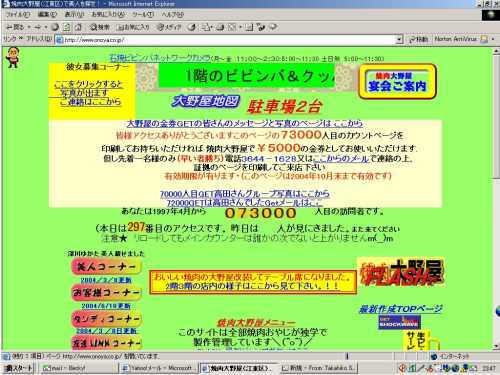500x375 pixels.
Task: Expand the address bar URL dropdown
Action: click(x=399, y=40)
